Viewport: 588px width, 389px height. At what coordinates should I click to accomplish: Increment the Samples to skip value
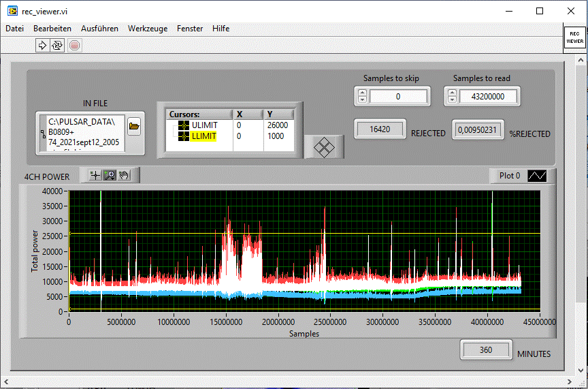(x=362, y=93)
